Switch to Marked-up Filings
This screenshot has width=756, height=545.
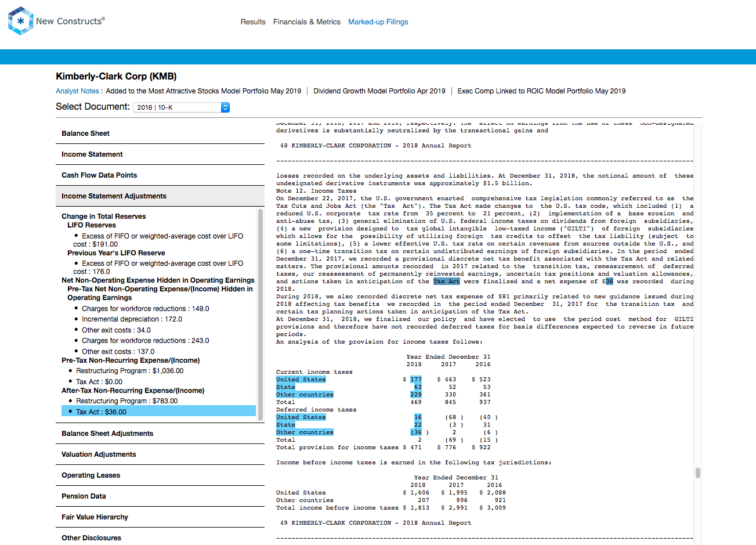[x=378, y=22]
